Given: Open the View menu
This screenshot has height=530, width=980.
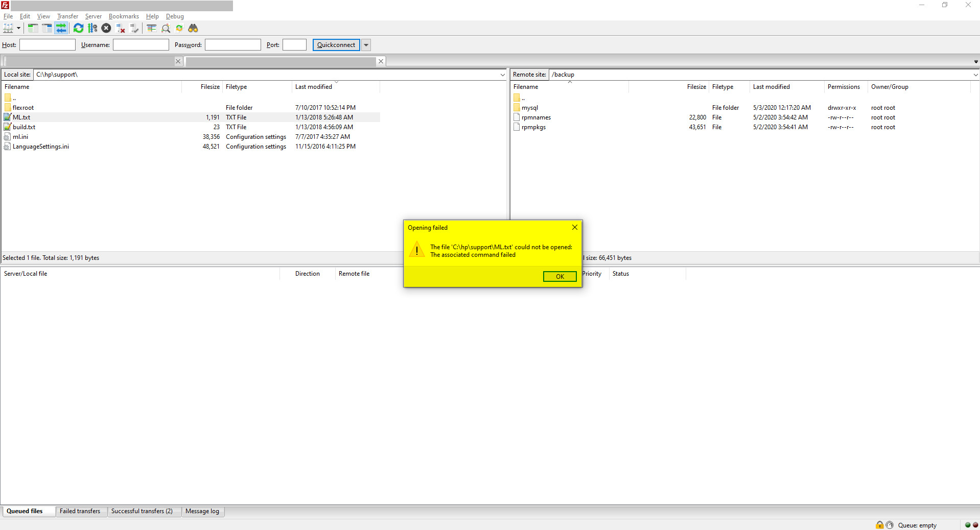Looking at the screenshot, I should [43, 16].
